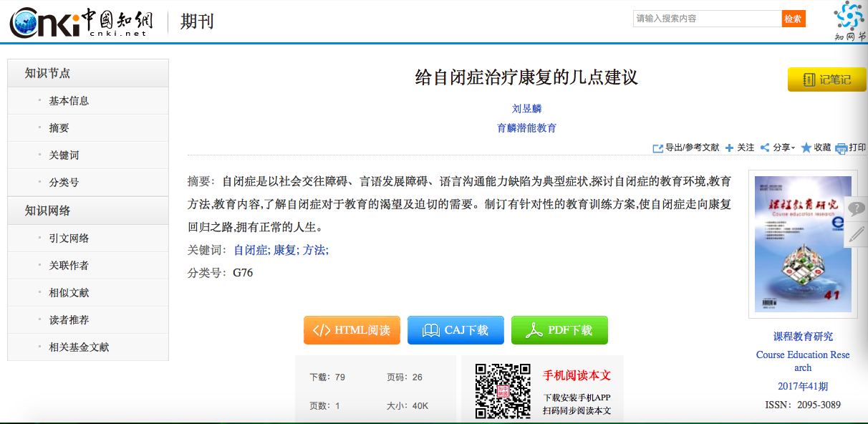Image resolution: width=868 pixels, height=424 pixels.
Task: Click the search input field
Action: point(707,19)
